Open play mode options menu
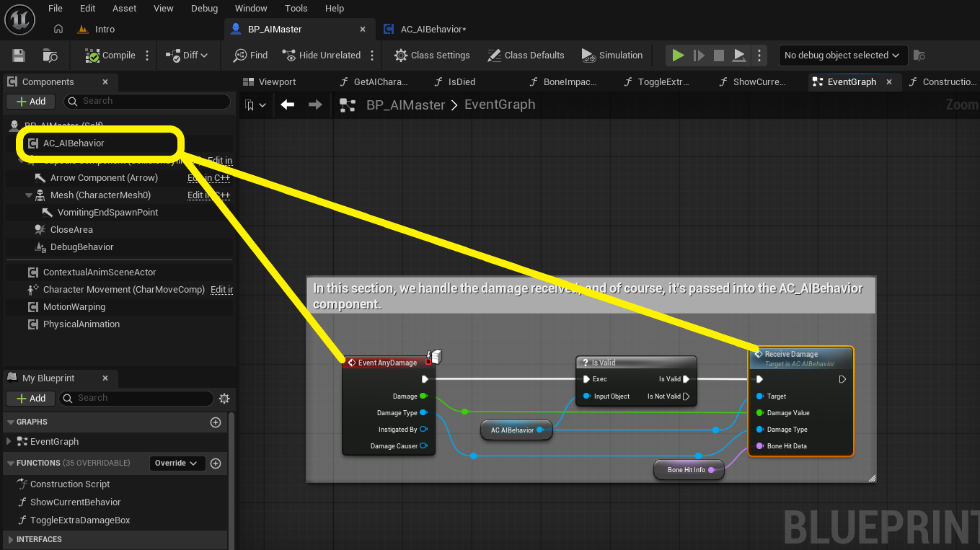This screenshot has width=980, height=550. (758, 56)
